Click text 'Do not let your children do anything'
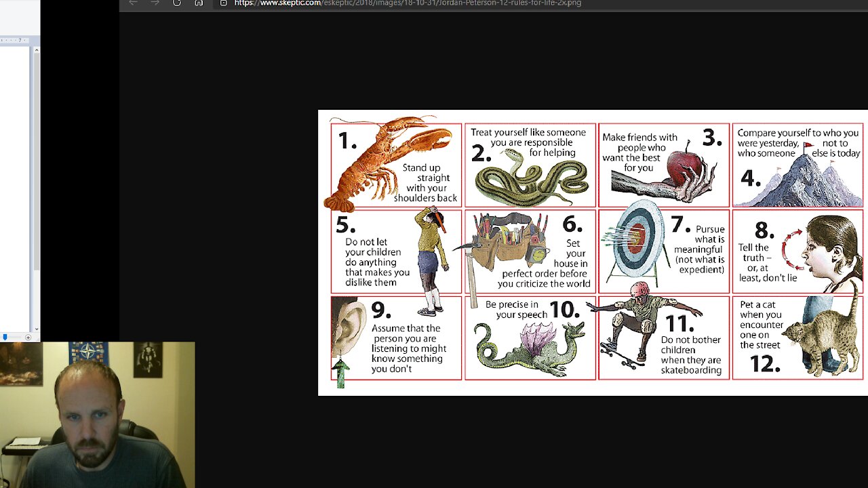This screenshot has width=868, height=488. click(x=373, y=252)
